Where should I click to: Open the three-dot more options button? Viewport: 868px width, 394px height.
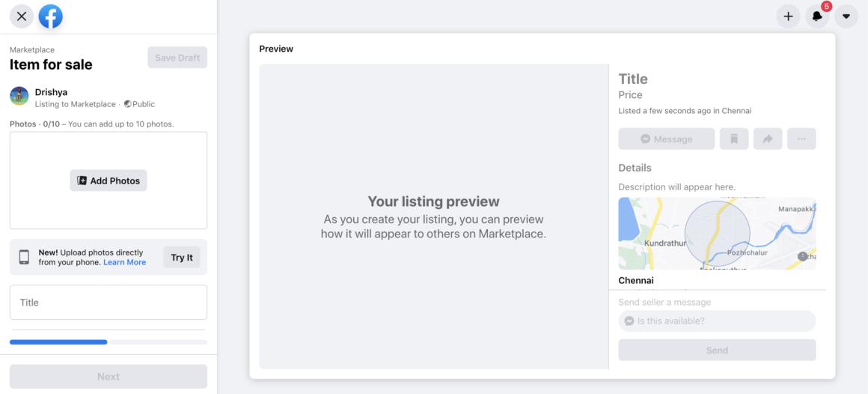click(801, 139)
